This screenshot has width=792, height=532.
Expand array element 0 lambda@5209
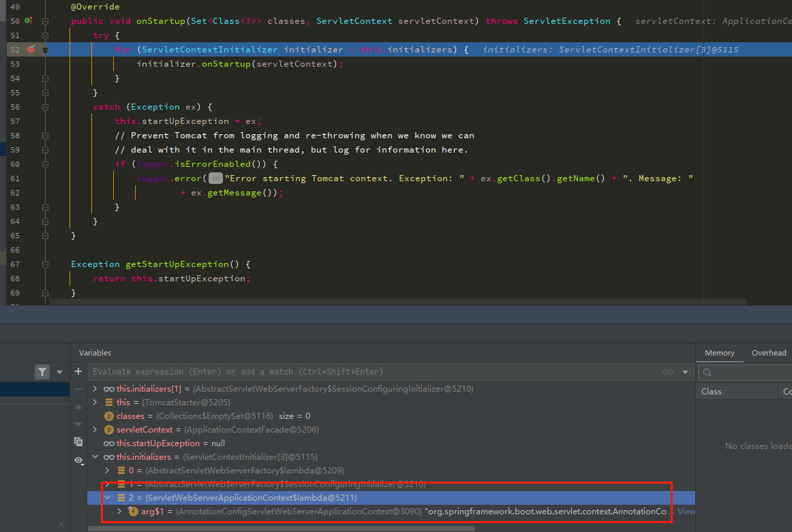pyautogui.click(x=107, y=471)
